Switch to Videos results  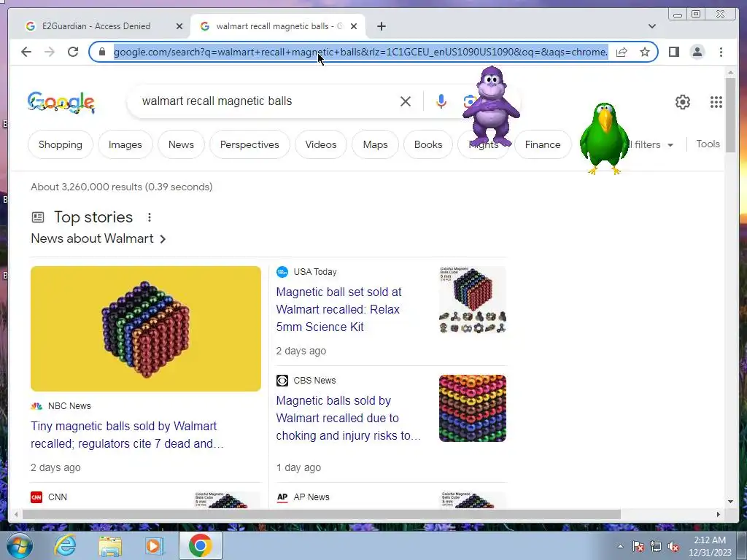point(321,144)
